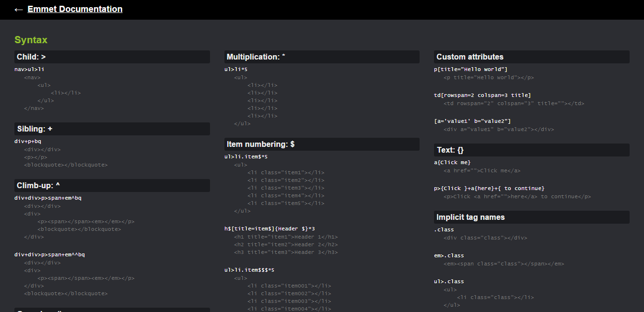The image size is (644, 312).
Task: Click the abbreviation ul>.class
Action: click(x=449, y=281)
